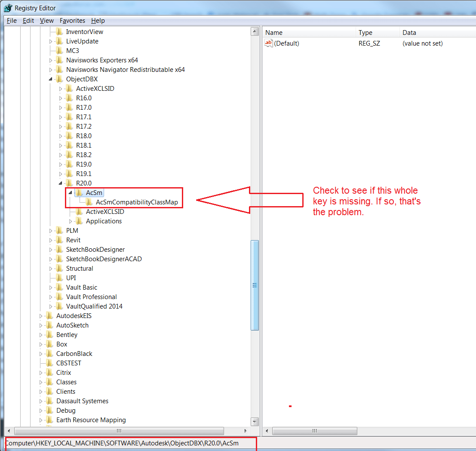Select the Earth Resource Mapping key

(x=91, y=420)
